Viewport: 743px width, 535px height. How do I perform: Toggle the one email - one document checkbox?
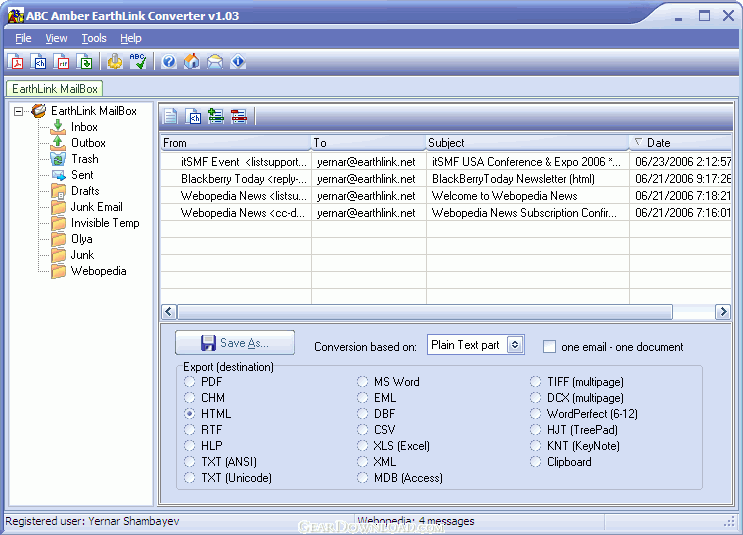click(x=549, y=347)
